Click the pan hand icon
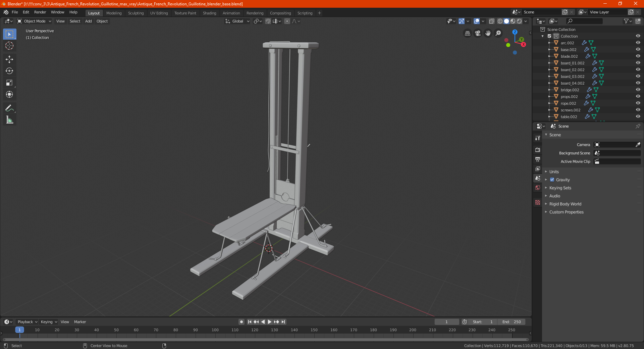 click(x=488, y=33)
